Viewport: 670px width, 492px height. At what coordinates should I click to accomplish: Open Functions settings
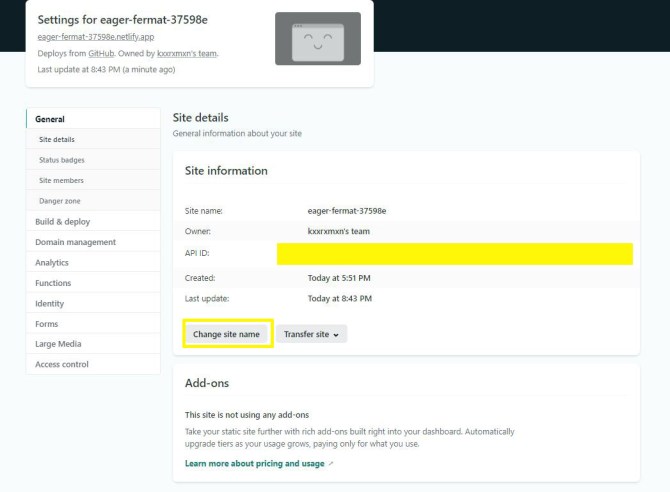pyautogui.click(x=93, y=283)
